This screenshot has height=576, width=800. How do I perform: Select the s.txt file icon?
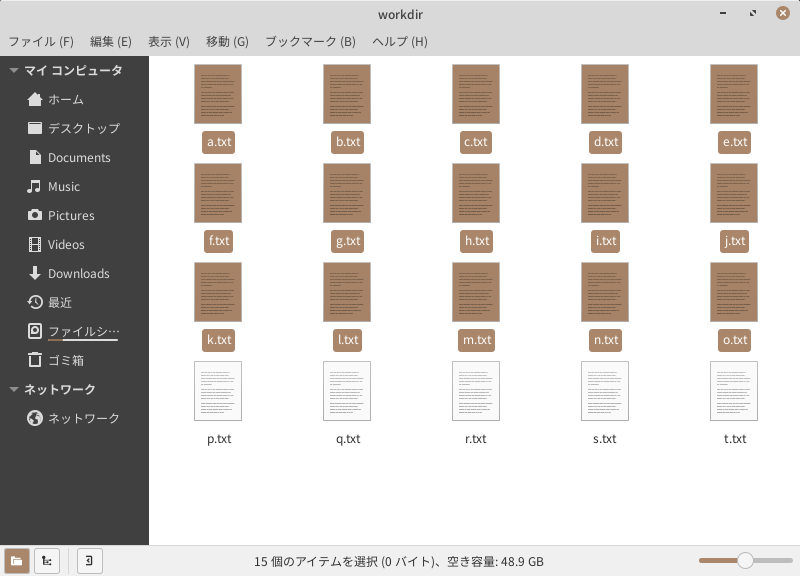tap(605, 391)
